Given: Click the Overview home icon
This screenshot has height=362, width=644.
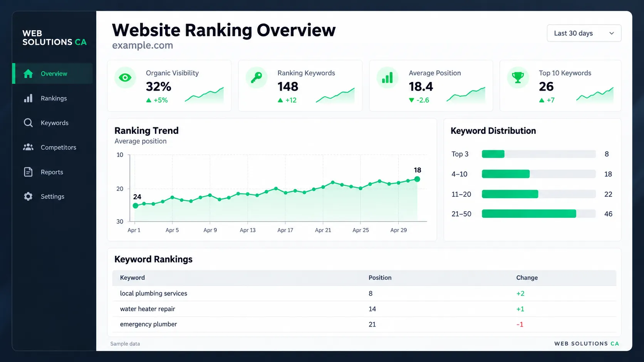Looking at the screenshot, I should [28, 73].
